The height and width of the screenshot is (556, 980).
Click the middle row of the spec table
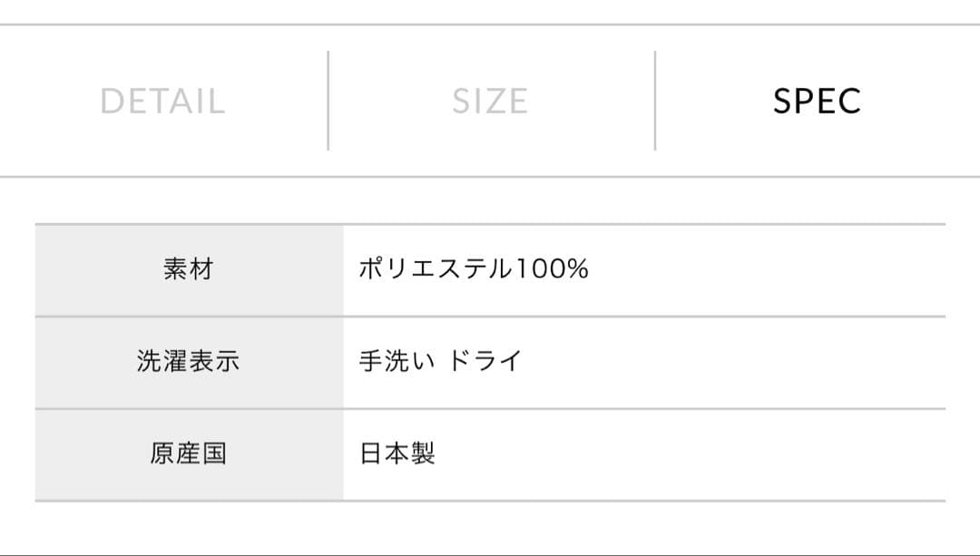pos(490,361)
